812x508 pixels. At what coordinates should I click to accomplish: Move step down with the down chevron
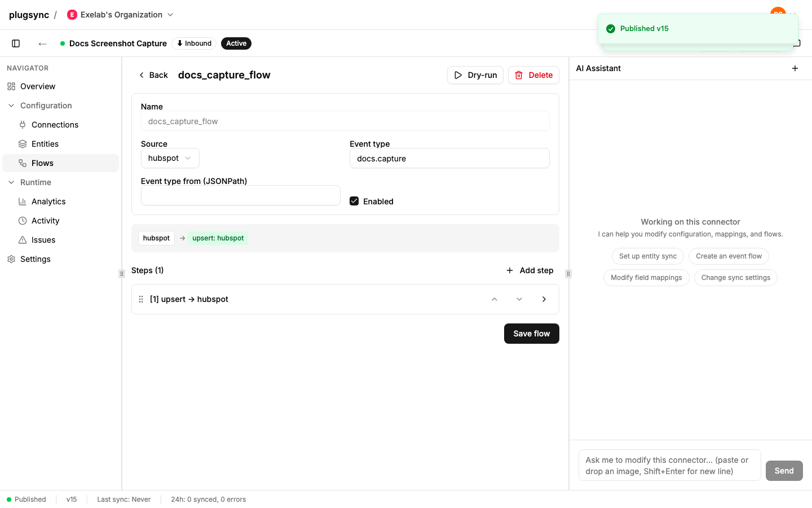coord(519,299)
